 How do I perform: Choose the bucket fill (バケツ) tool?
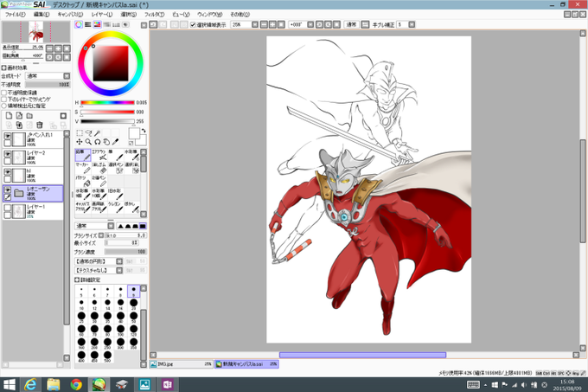pyautogui.click(x=83, y=181)
